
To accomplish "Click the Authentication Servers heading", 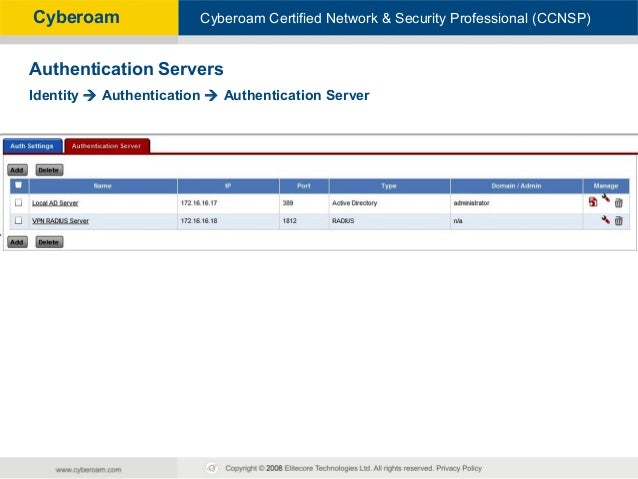I will 126,69.
